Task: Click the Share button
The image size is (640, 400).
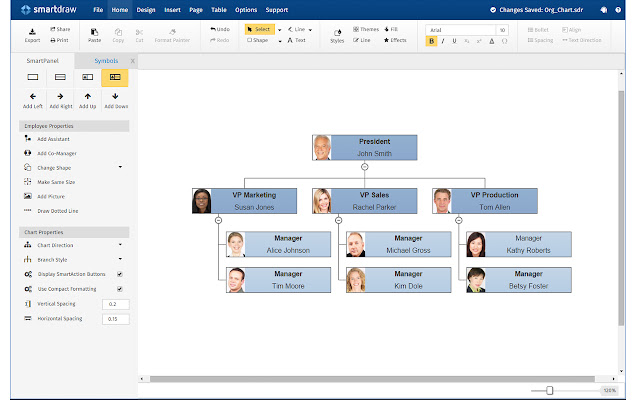Action: (60, 29)
